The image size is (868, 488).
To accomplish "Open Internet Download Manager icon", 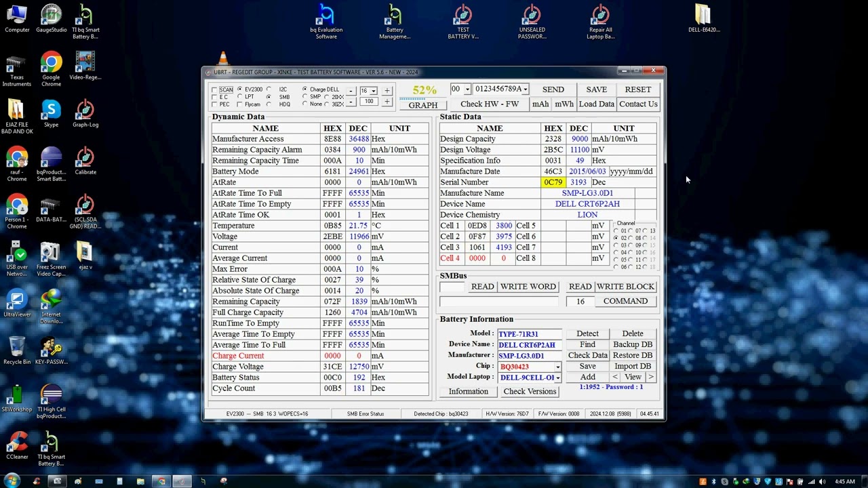I will click(51, 307).
